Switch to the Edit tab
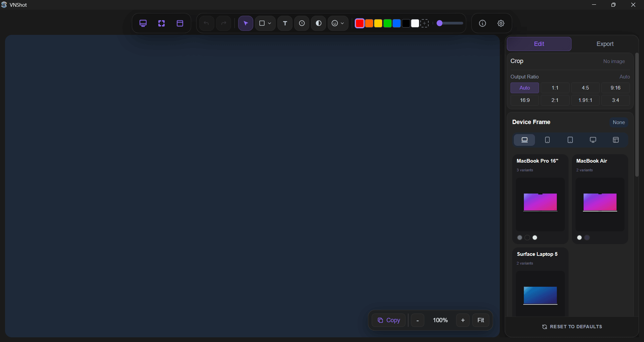 point(539,44)
